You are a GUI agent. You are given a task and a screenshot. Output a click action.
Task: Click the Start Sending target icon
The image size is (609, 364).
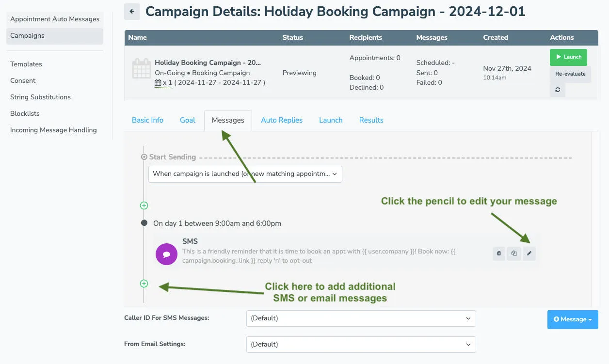click(144, 157)
